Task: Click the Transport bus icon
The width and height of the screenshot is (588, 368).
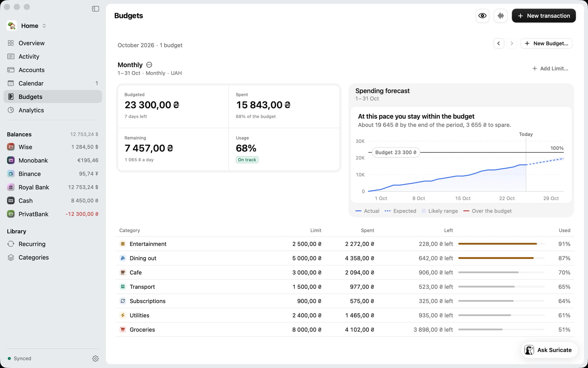Action: point(123,287)
